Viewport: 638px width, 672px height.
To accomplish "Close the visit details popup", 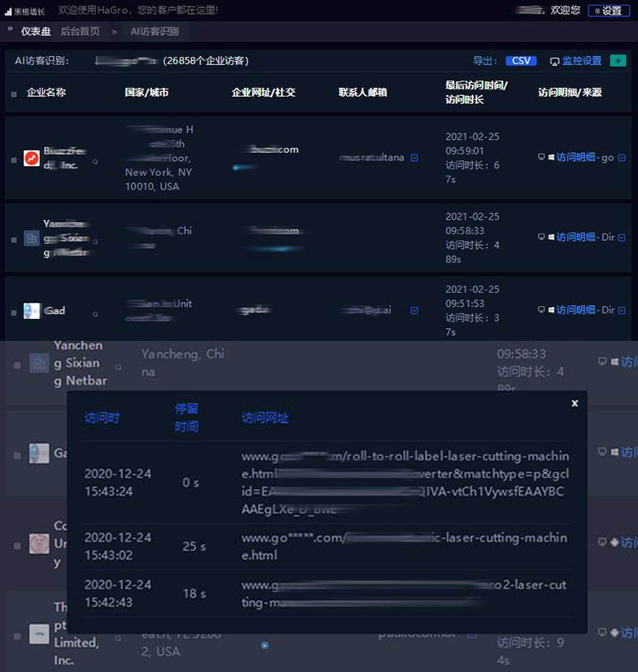I will (575, 403).
